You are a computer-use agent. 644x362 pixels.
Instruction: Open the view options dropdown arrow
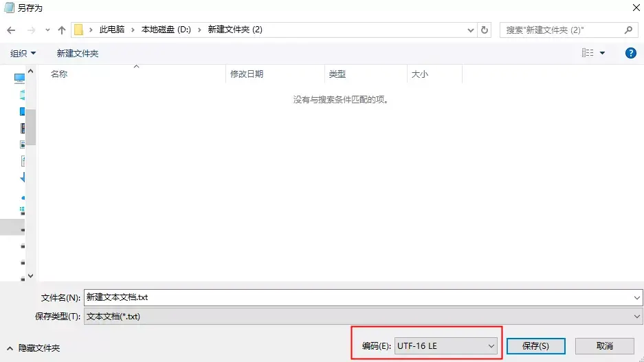click(x=603, y=53)
